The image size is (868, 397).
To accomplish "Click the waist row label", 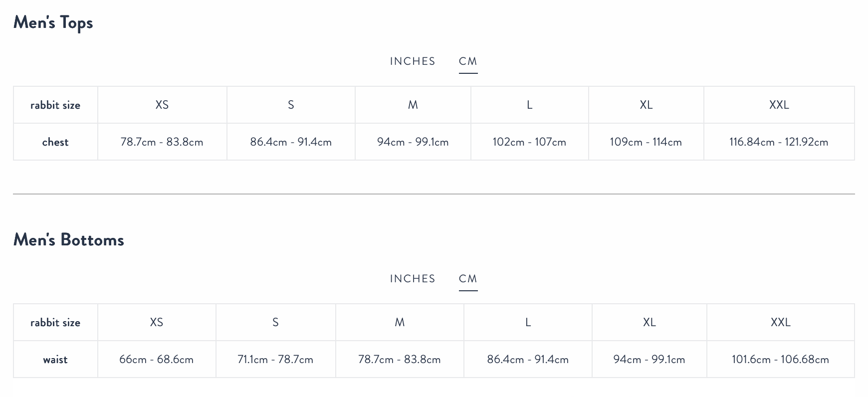I will tap(55, 360).
